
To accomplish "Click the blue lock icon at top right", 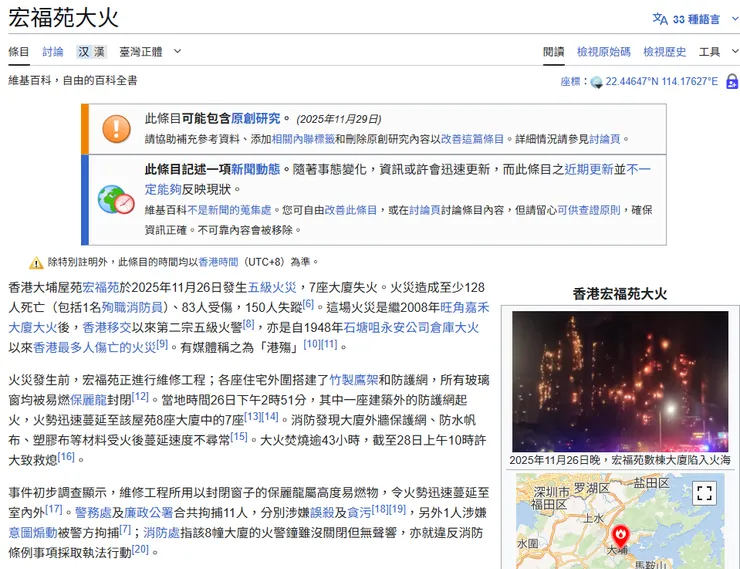I will click(732, 82).
